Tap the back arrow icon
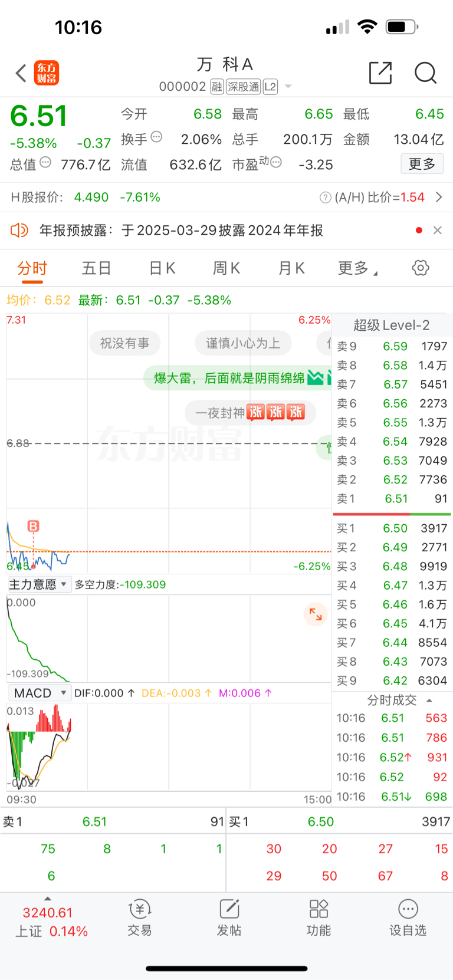 (x=21, y=73)
